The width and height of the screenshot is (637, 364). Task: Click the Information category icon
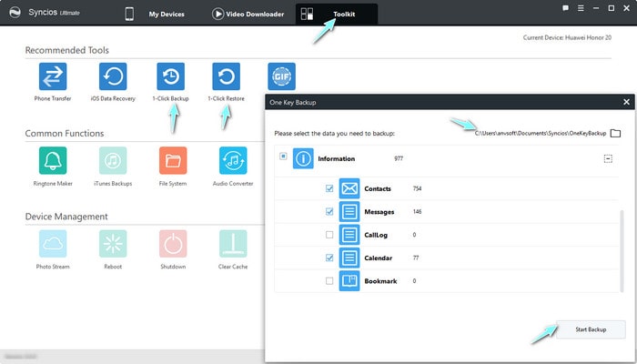tap(303, 158)
